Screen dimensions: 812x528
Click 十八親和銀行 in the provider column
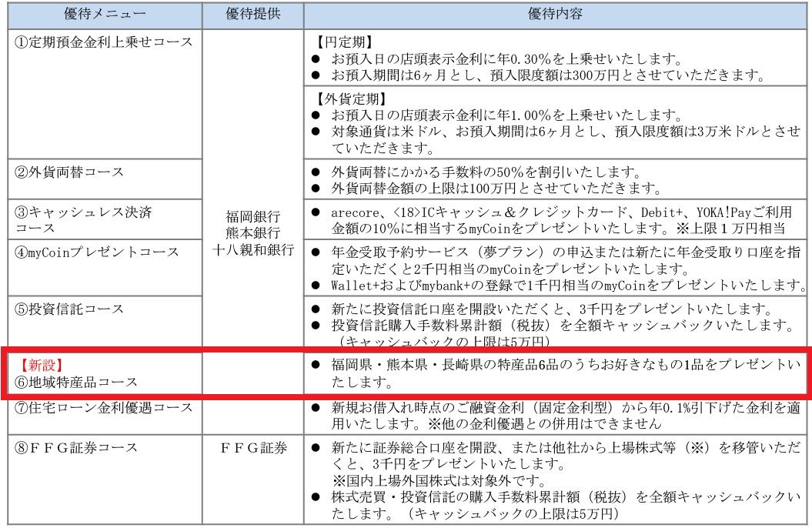coord(252,249)
